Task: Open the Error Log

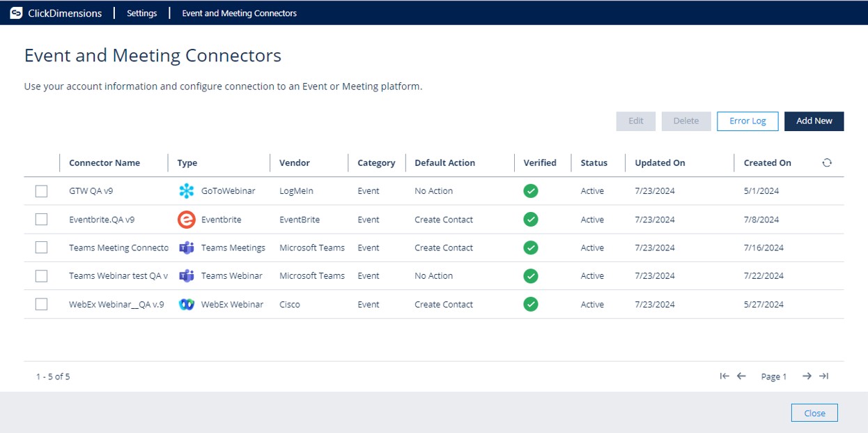Action: pyautogui.click(x=747, y=121)
